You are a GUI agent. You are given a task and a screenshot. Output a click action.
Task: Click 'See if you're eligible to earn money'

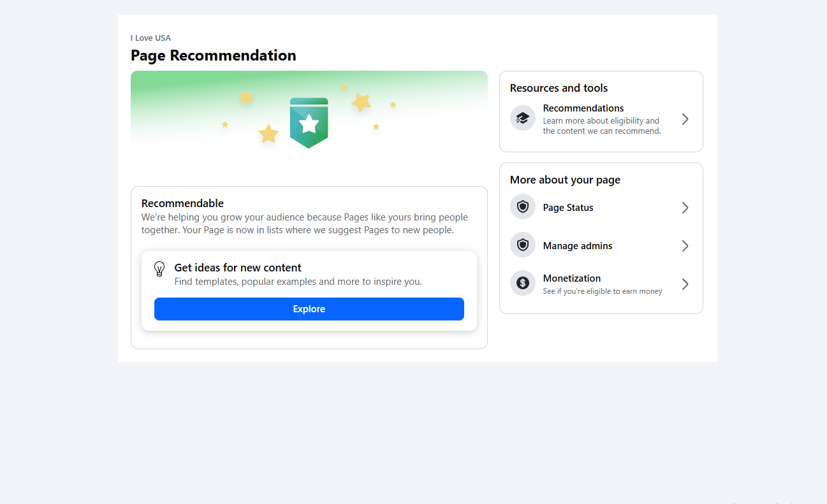click(603, 291)
